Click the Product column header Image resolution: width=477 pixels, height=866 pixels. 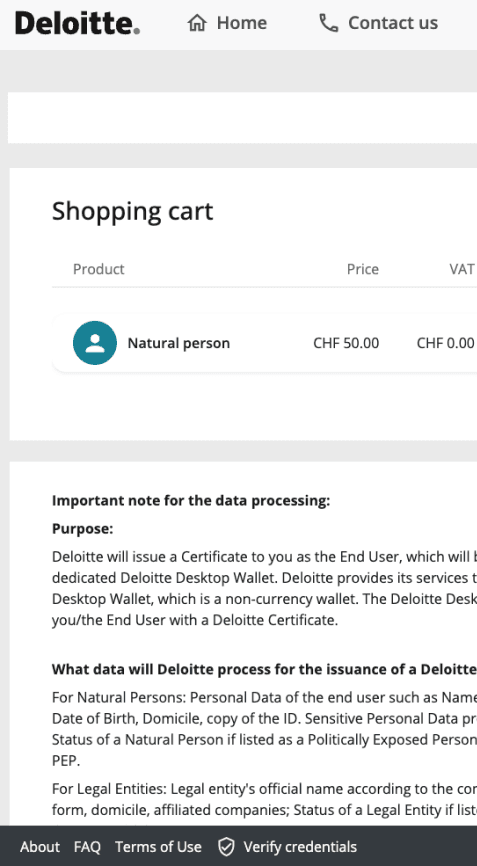pos(99,269)
